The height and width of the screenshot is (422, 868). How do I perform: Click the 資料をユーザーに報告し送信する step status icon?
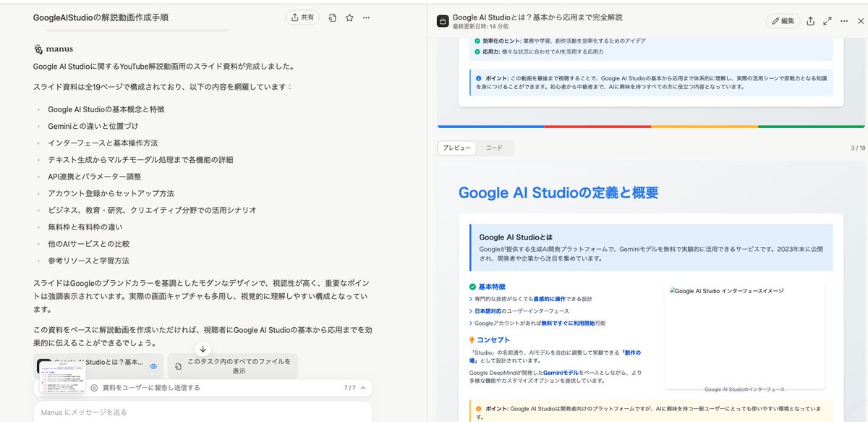click(x=94, y=388)
